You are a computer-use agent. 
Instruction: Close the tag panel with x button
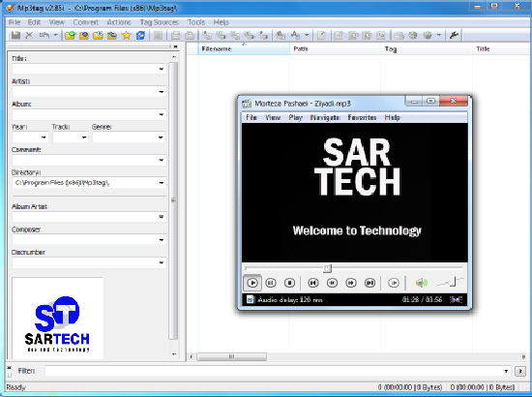coord(175,46)
